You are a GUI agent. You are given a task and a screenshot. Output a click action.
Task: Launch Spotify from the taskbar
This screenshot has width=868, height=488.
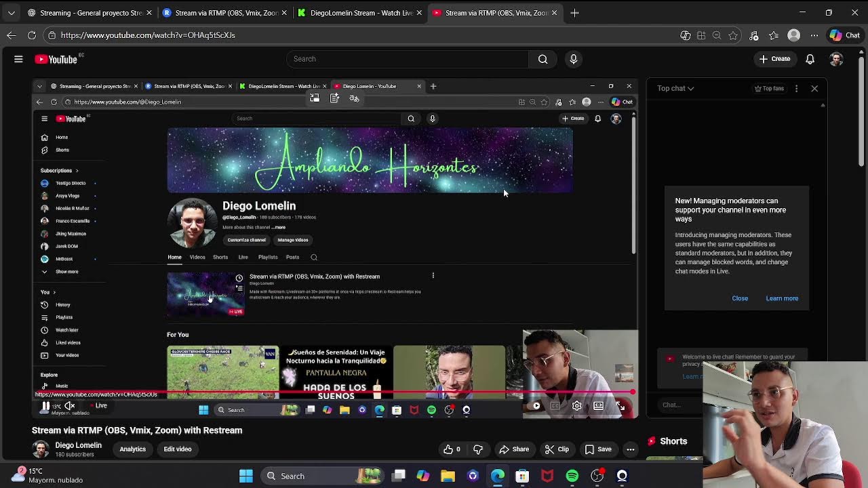pyautogui.click(x=572, y=476)
